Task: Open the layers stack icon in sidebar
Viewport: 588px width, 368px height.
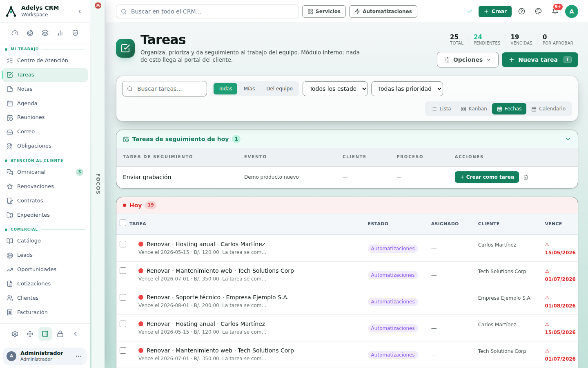Action: pos(45,33)
